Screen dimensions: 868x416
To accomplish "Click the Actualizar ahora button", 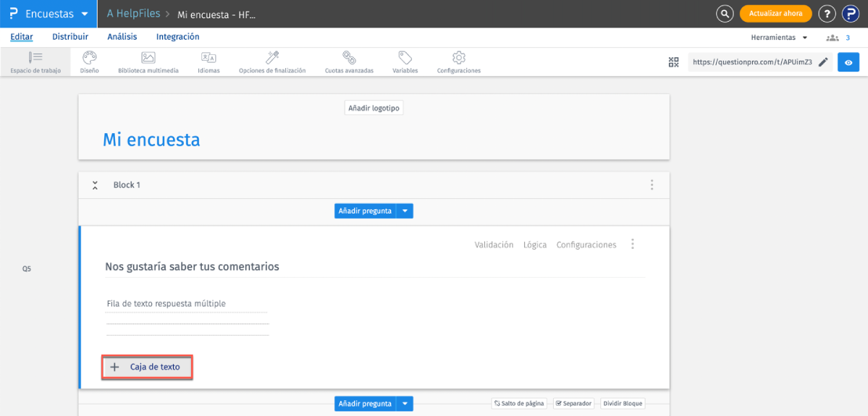I will [775, 14].
